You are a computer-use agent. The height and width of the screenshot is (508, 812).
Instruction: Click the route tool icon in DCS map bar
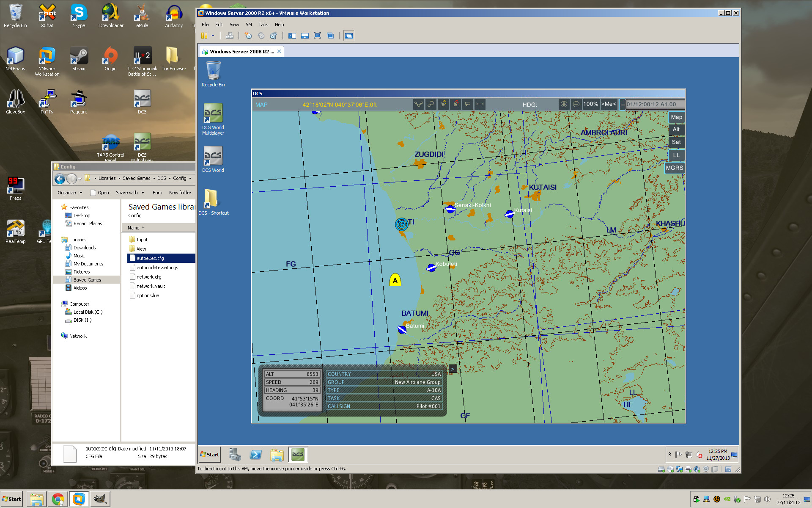tap(419, 104)
